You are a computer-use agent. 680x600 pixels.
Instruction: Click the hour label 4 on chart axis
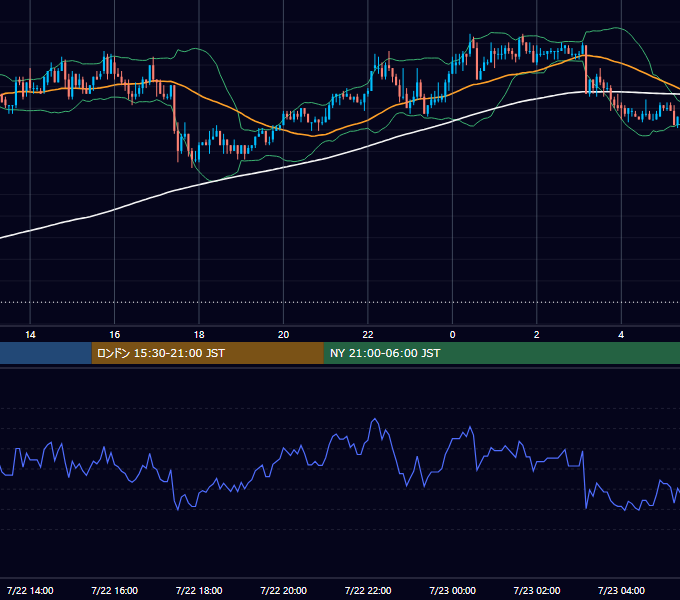621,335
